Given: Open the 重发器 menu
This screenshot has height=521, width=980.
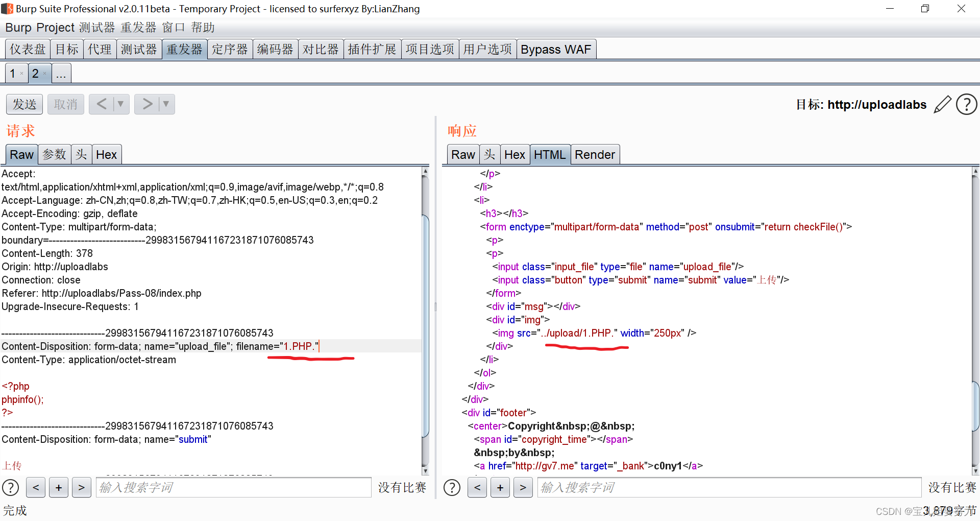Looking at the screenshot, I should [139, 28].
